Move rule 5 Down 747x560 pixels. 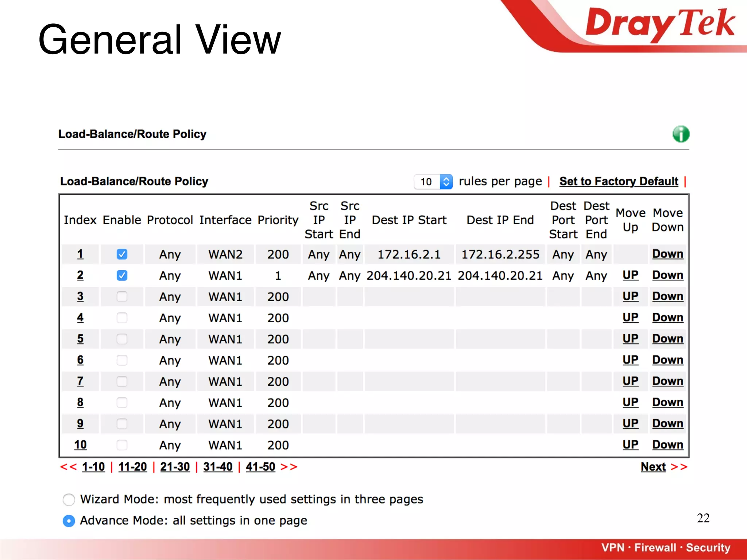[667, 339]
